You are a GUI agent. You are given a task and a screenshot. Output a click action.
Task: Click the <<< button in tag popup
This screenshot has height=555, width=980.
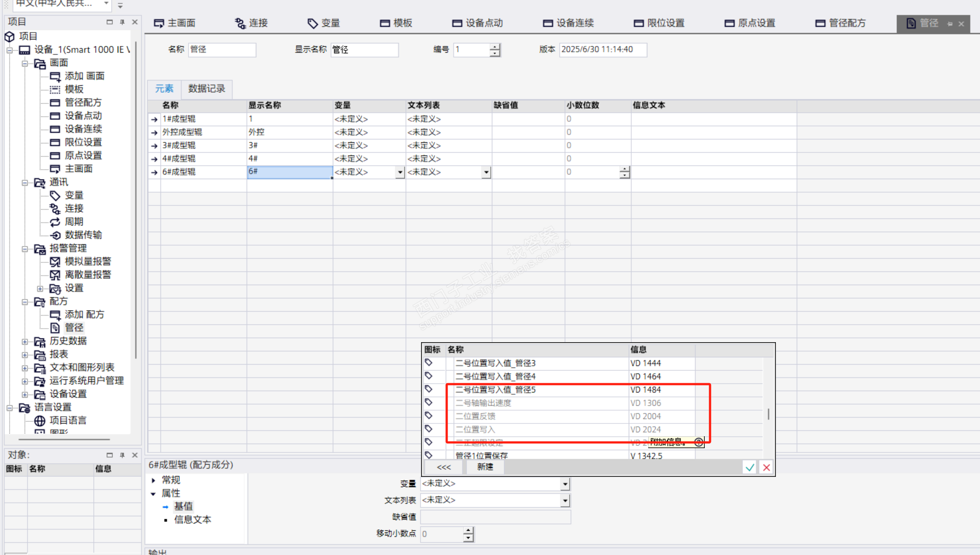(444, 467)
